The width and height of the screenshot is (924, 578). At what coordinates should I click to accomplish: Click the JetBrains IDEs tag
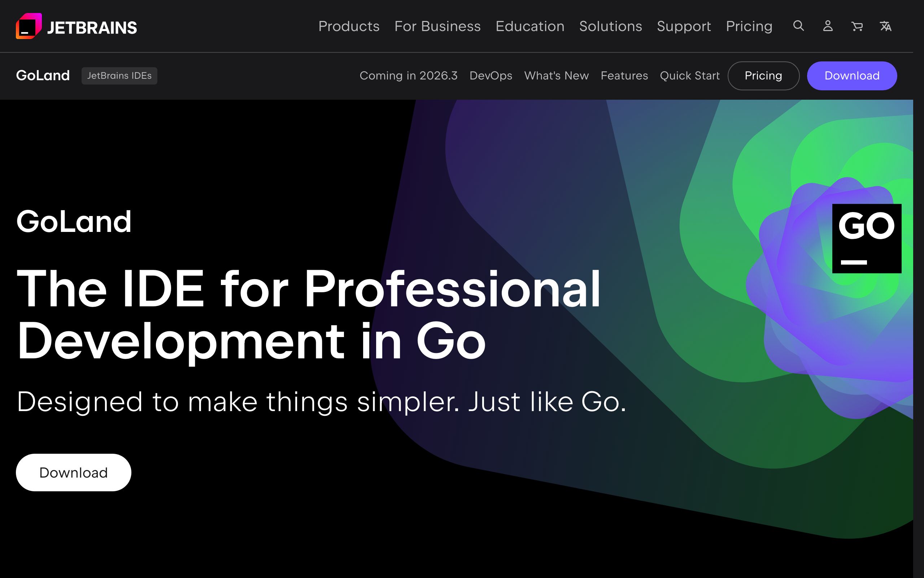[119, 76]
